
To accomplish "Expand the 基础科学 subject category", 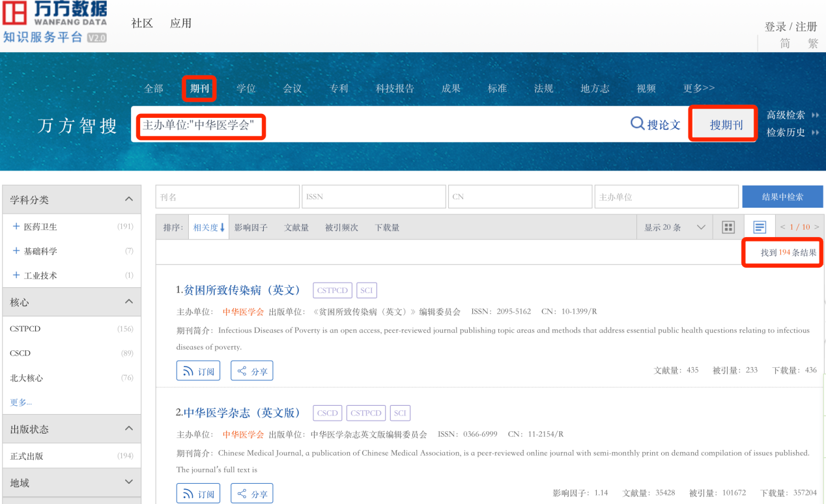I will [x=16, y=251].
